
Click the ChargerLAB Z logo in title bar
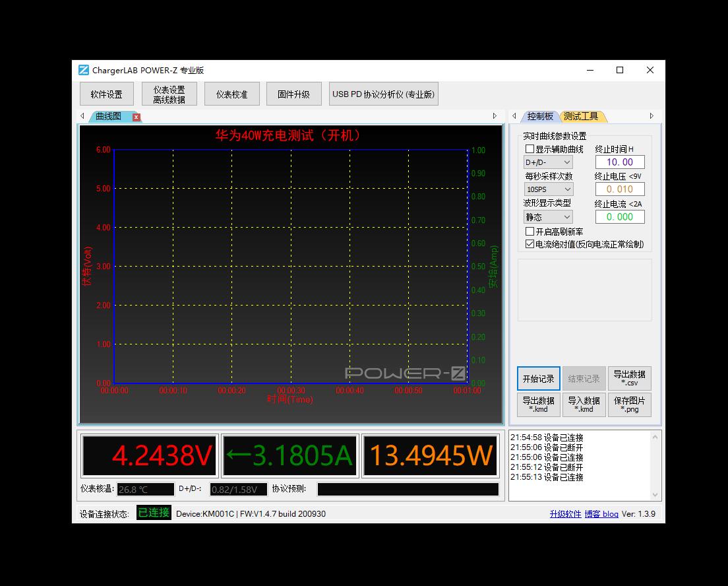pyautogui.click(x=85, y=70)
